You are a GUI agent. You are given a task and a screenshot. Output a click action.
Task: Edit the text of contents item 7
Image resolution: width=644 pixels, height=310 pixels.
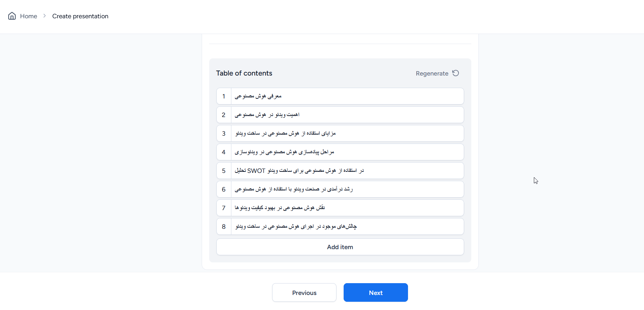[347, 208]
